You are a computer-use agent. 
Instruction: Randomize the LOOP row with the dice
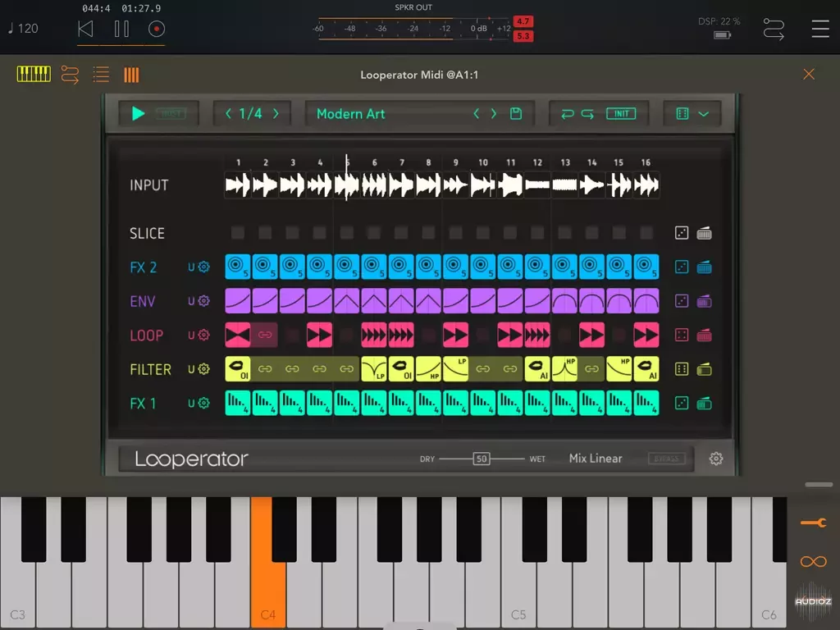pos(682,336)
